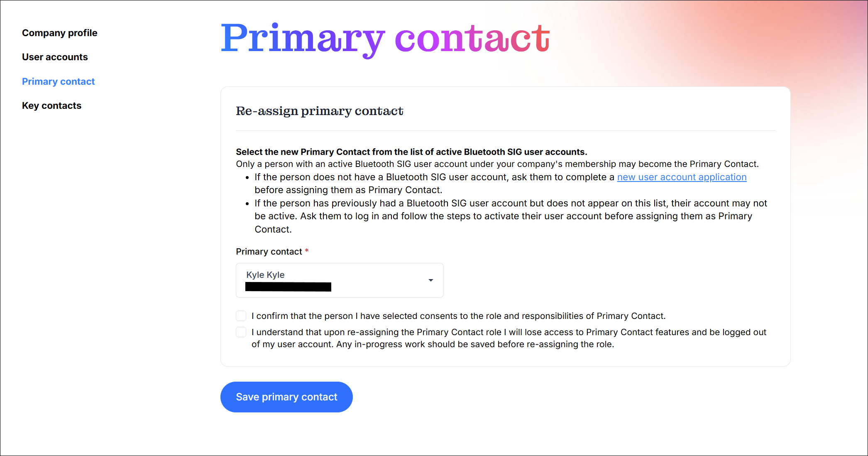Viewport: 868px width, 456px height.
Task: Click the bold 'Select the new Primary Contact' instruction
Action: [411, 152]
